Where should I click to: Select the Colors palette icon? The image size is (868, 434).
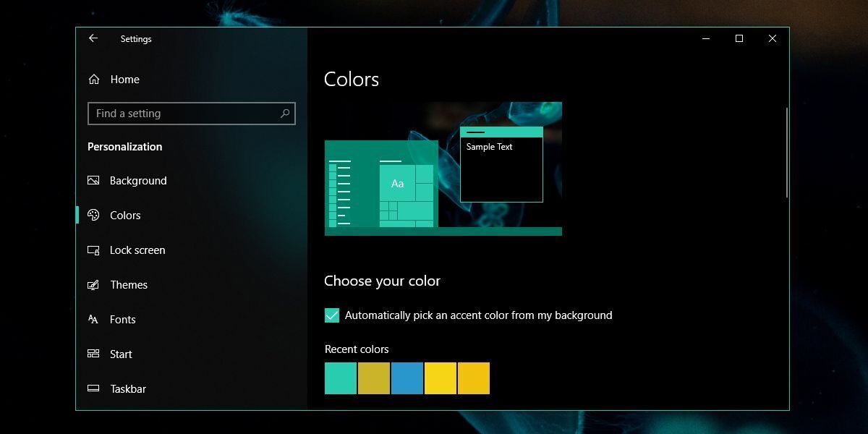pos(93,215)
